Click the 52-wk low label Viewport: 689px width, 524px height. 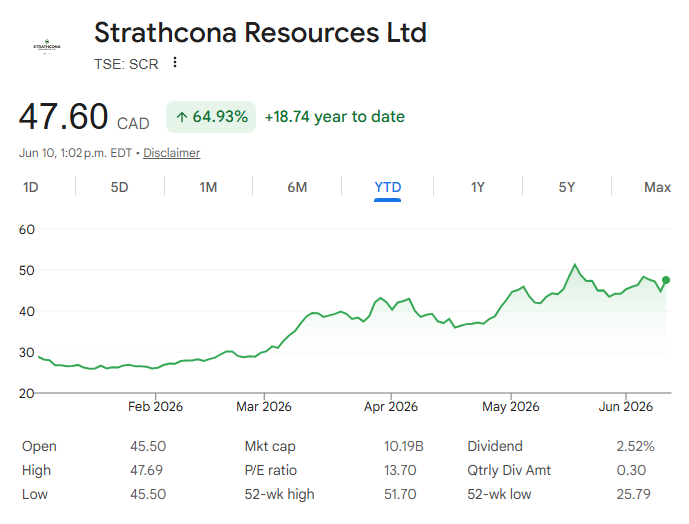pyautogui.click(x=499, y=494)
